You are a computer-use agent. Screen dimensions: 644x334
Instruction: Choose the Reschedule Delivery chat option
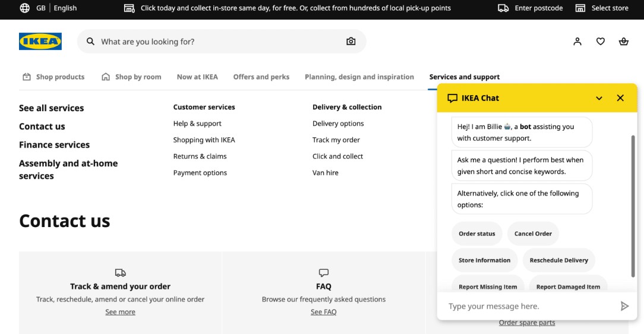coord(558,260)
